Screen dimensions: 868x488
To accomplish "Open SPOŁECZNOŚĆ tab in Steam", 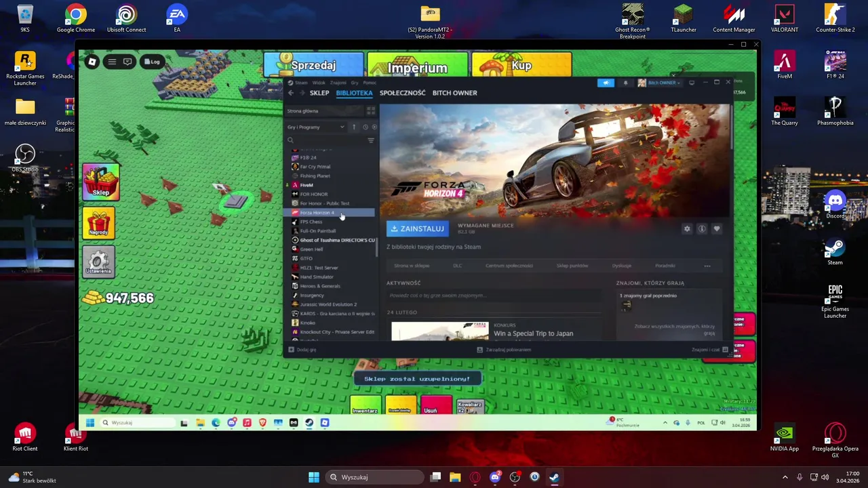I will pyautogui.click(x=402, y=93).
